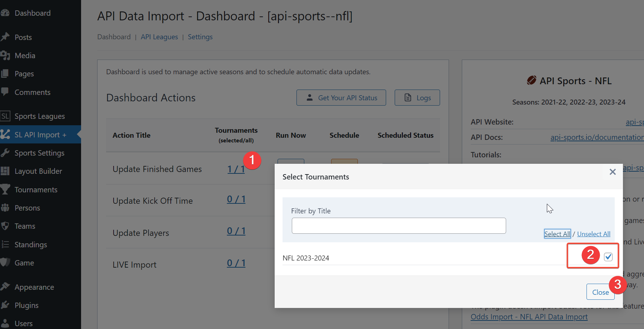
Task: Click the Comments bubble icon
Action: coord(5,92)
